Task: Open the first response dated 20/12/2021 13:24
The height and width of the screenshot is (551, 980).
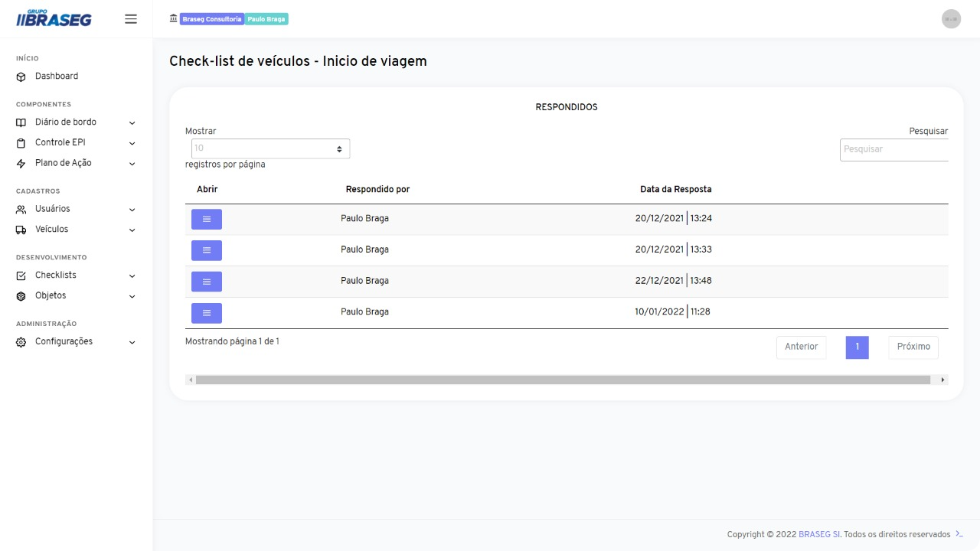Action: (x=206, y=219)
